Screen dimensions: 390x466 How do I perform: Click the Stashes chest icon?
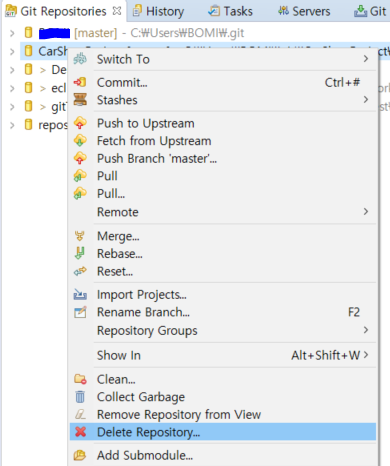click(80, 100)
